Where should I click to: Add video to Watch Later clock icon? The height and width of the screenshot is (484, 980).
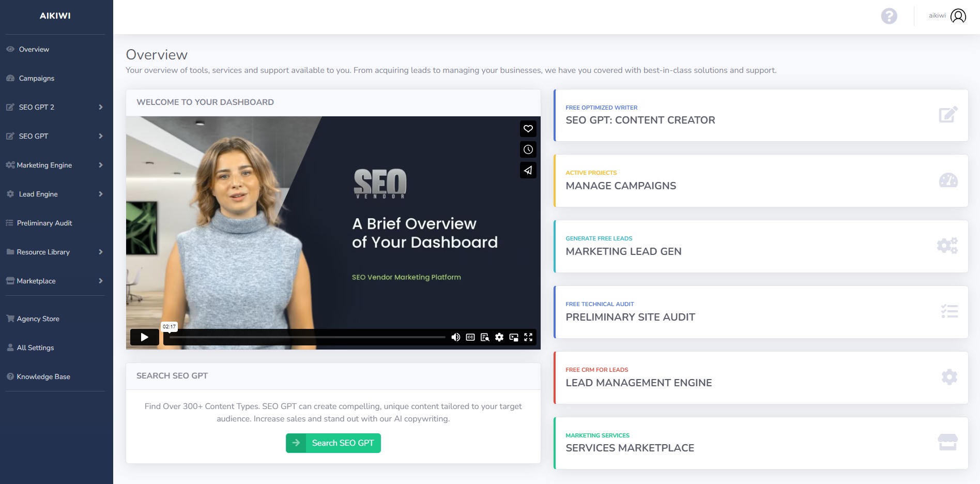pyautogui.click(x=528, y=149)
